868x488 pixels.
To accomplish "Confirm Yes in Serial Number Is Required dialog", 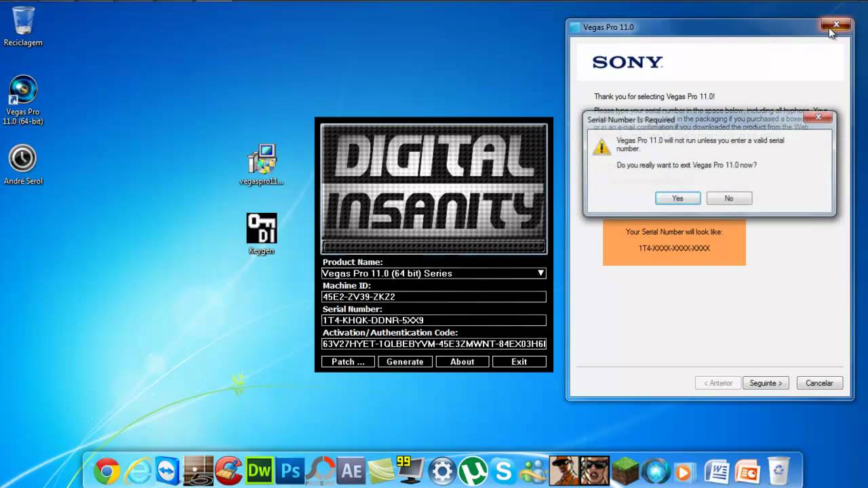I will 678,198.
